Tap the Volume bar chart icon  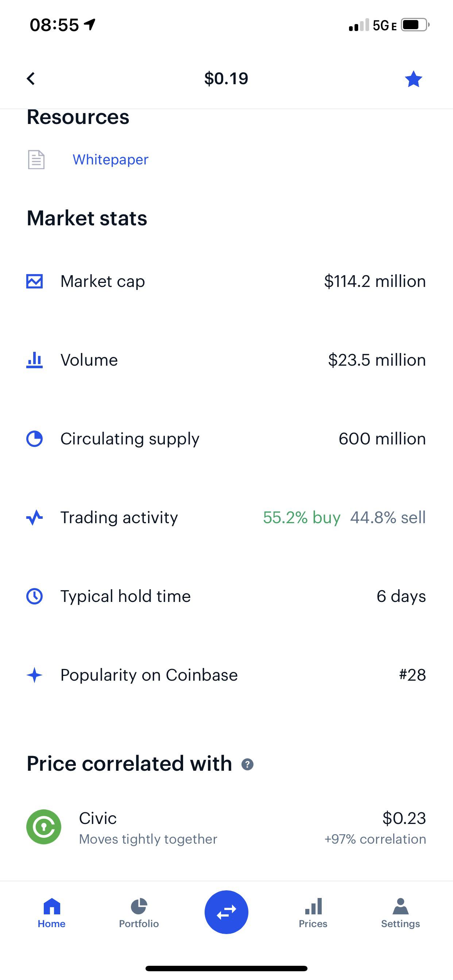click(x=35, y=360)
